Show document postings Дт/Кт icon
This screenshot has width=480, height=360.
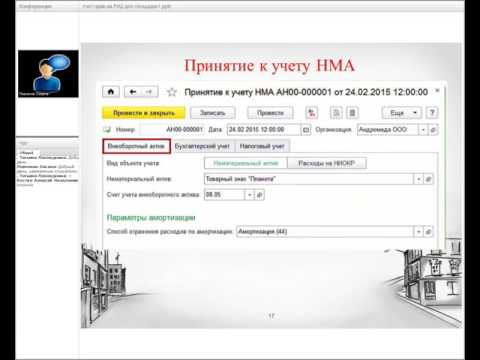click(x=312, y=113)
